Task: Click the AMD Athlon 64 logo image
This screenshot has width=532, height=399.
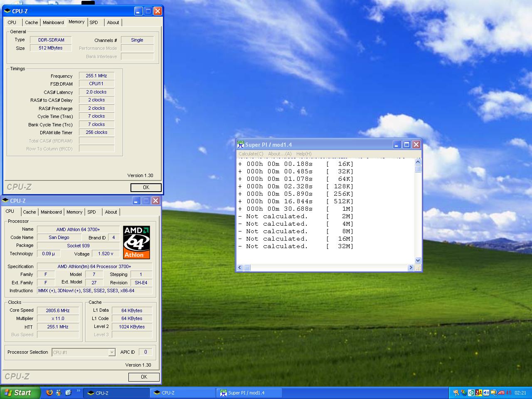Action: click(x=136, y=242)
